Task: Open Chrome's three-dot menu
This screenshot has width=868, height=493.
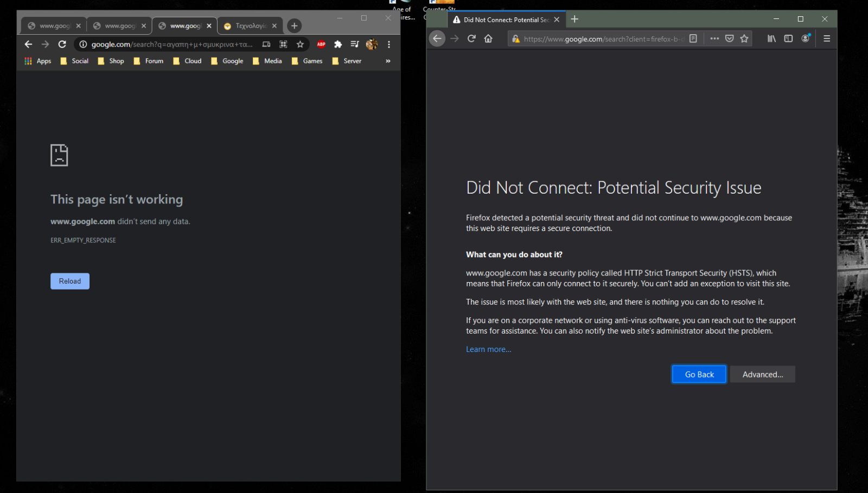Action: (389, 44)
